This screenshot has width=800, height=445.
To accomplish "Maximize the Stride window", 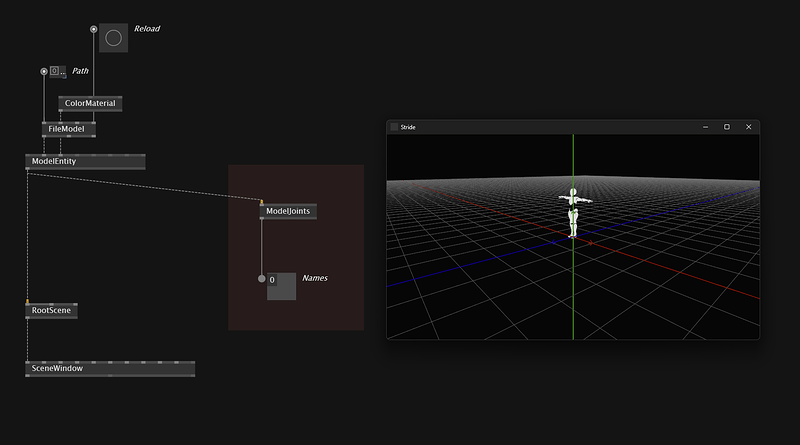I will pos(727,127).
